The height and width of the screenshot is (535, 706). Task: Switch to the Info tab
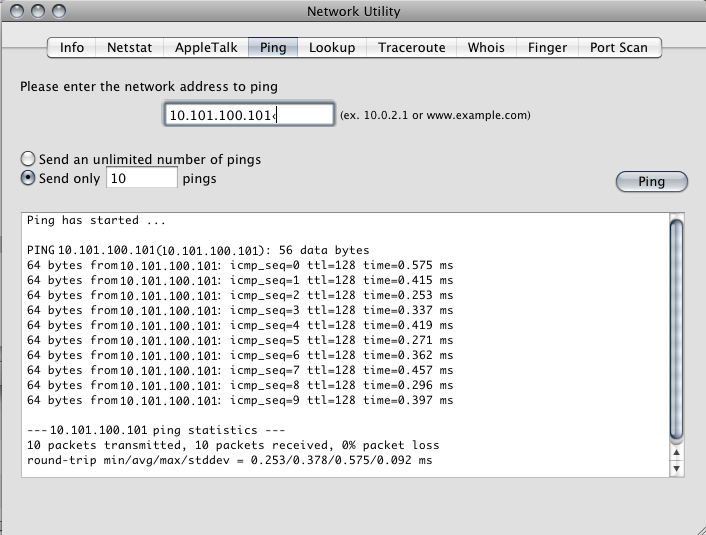point(72,47)
